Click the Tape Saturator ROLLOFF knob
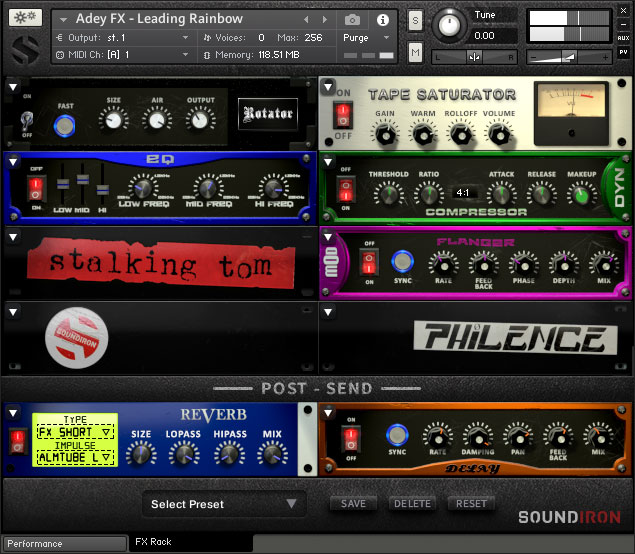 tap(461, 135)
